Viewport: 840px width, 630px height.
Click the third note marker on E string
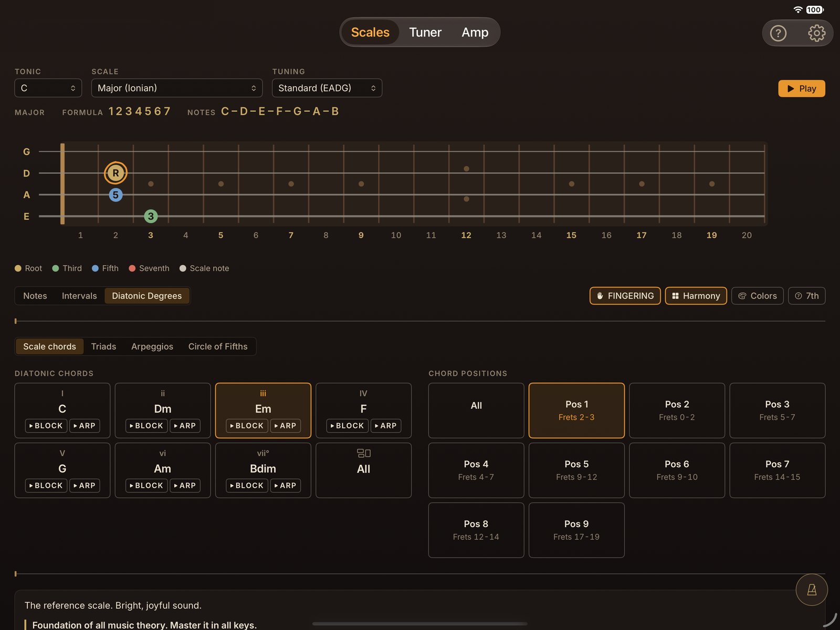(x=151, y=216)
